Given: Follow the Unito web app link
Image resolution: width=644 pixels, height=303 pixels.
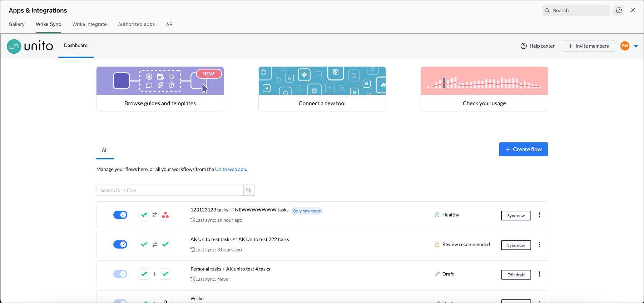Looking at the screenshot, I should point(231,170).
